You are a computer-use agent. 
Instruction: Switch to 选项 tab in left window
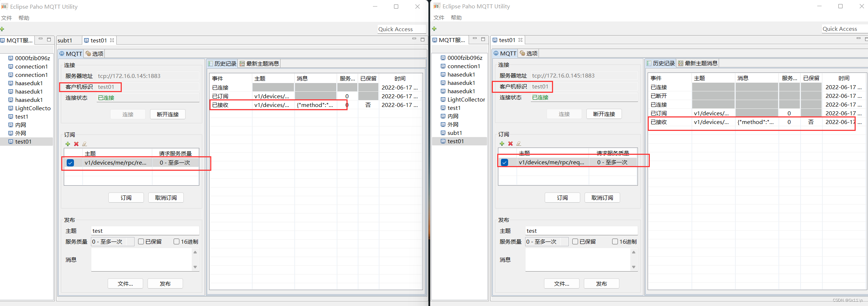(95, 54)
